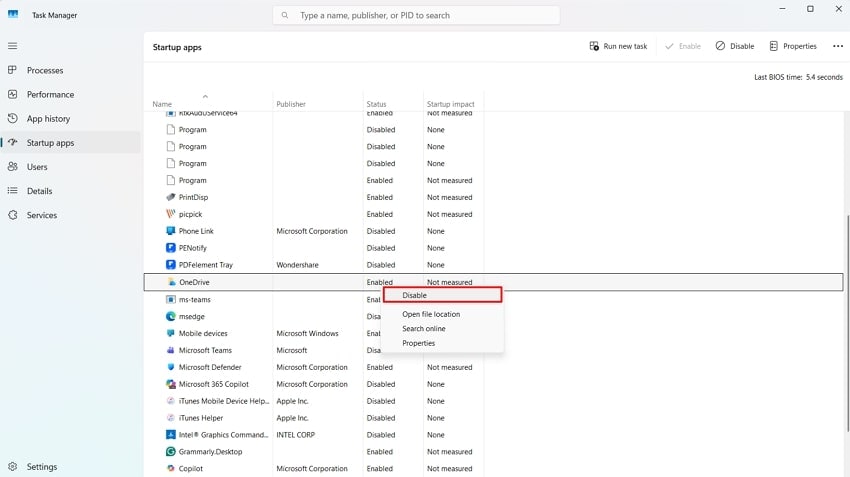Screen dimensions: 850x477
Task: Click Last BIOS time text
Action: 798,77
